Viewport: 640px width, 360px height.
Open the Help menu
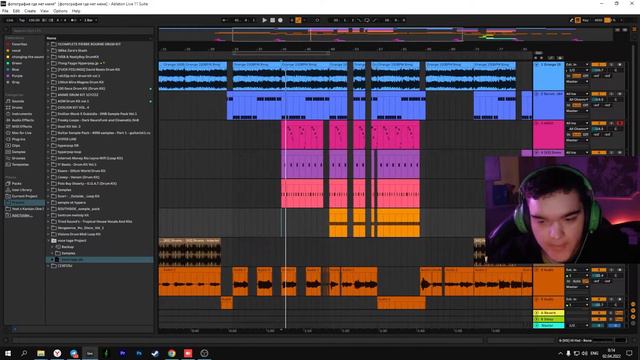[76, 11]
